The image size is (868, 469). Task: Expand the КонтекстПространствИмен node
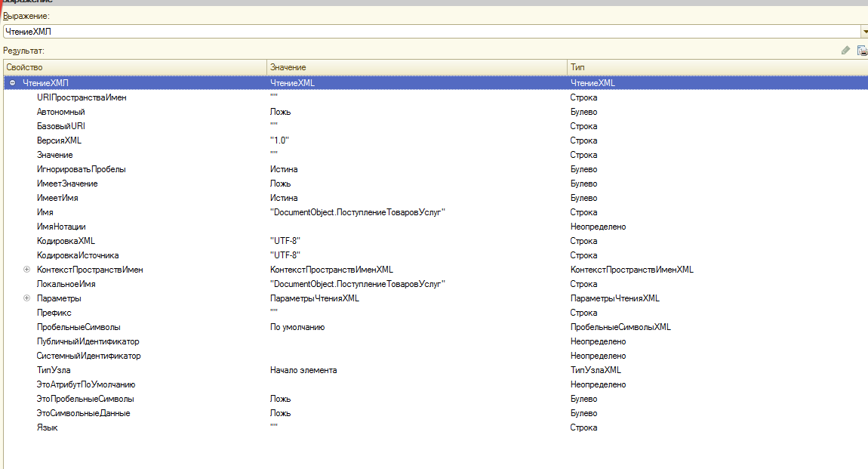coord(26,270)
